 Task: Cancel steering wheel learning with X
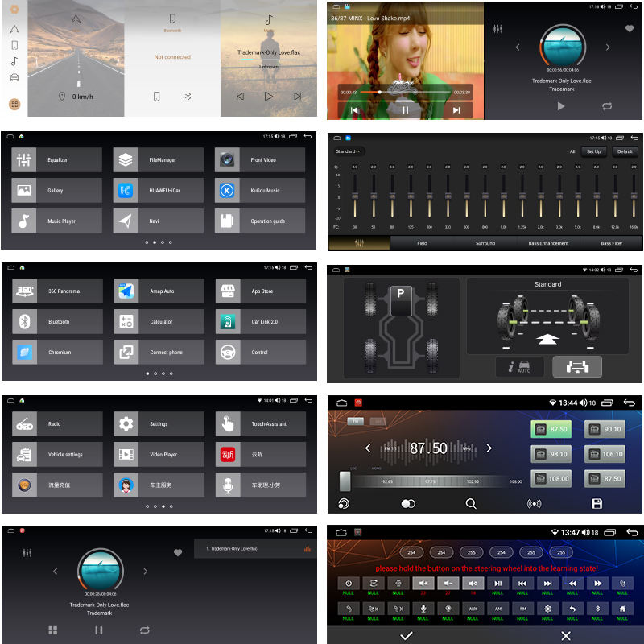tap(566, 635)
